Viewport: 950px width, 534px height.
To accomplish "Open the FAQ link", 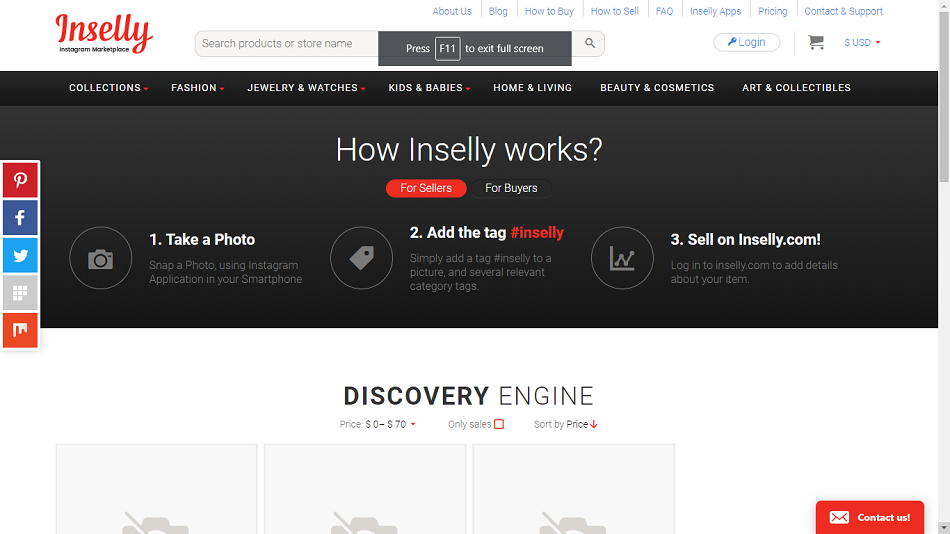I will pyautogui.click(x=664, y=11).
